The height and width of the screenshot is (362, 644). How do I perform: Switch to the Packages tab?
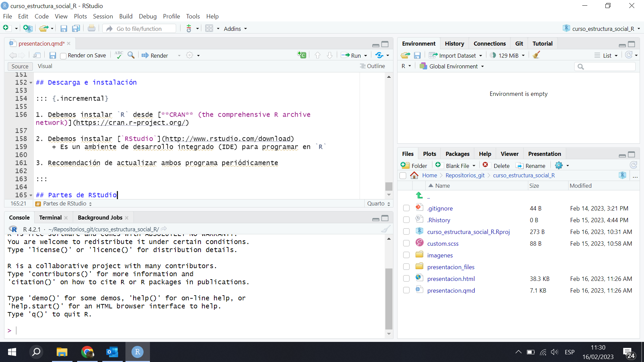[457, 154]
